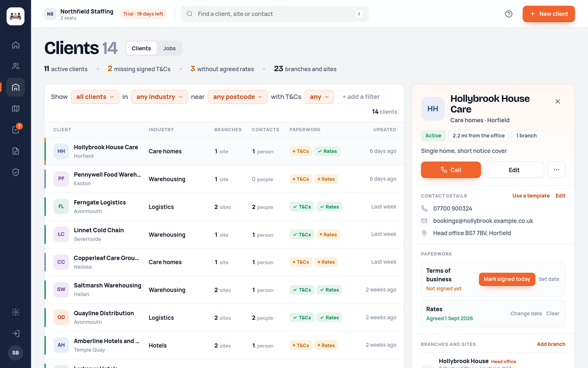Click the NS workspace avatar

(x=50, y=14)
